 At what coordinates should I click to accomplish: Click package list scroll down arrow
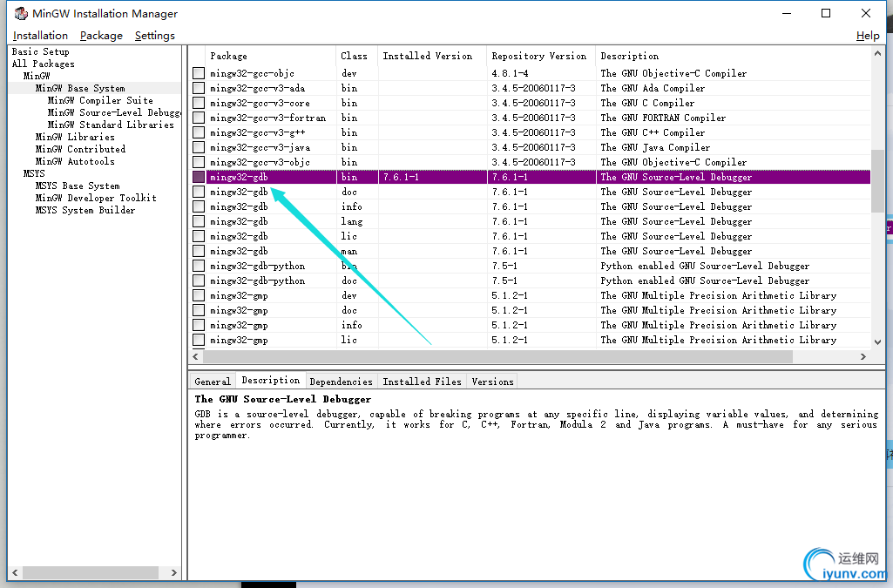coord(877,342)
